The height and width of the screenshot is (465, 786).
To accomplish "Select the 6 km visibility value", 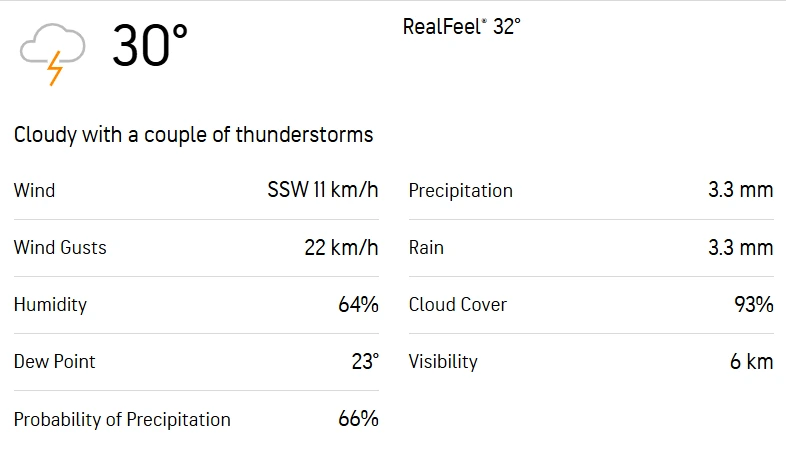I will (751, 361).
